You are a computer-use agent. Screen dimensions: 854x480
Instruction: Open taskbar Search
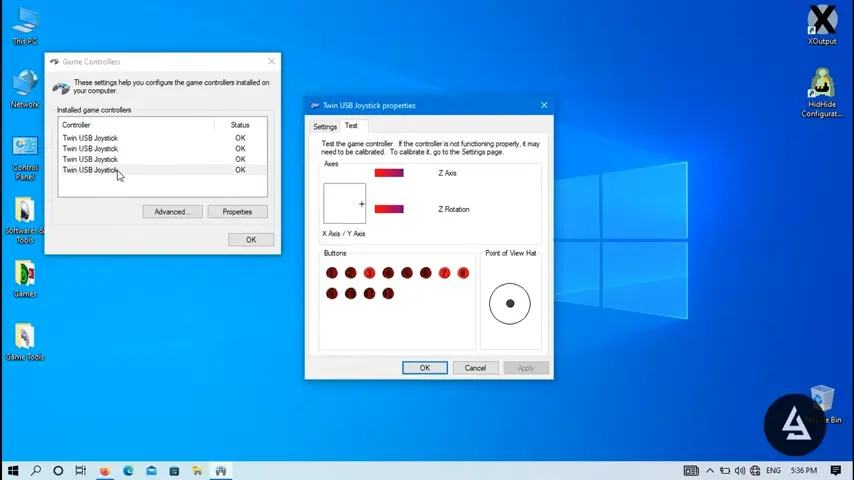36,470
